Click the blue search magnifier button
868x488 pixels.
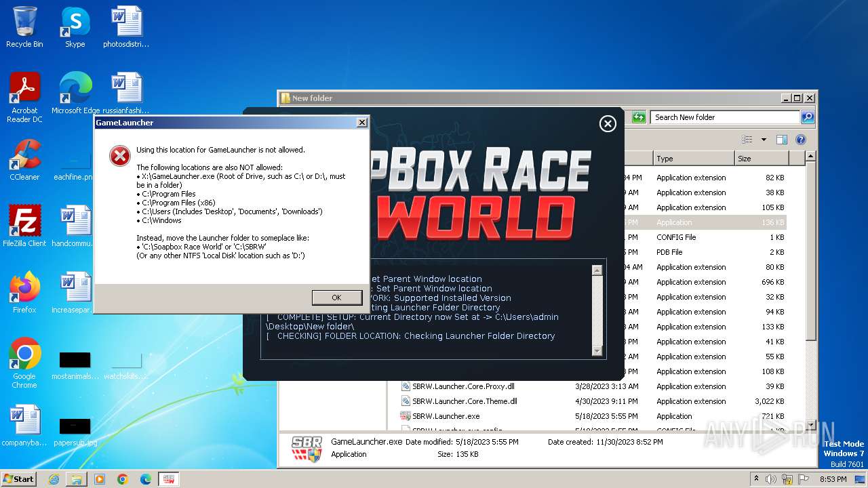[807, 117]
